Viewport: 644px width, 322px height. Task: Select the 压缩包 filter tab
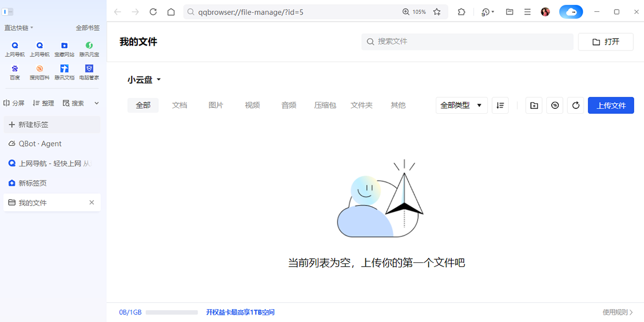click(x=325, y=105)
